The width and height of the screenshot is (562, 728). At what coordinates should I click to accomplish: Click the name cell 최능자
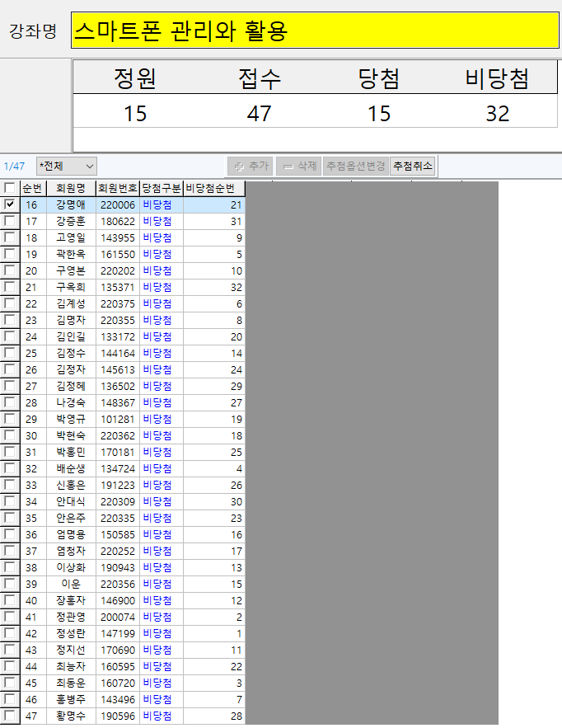pos(71,666)
